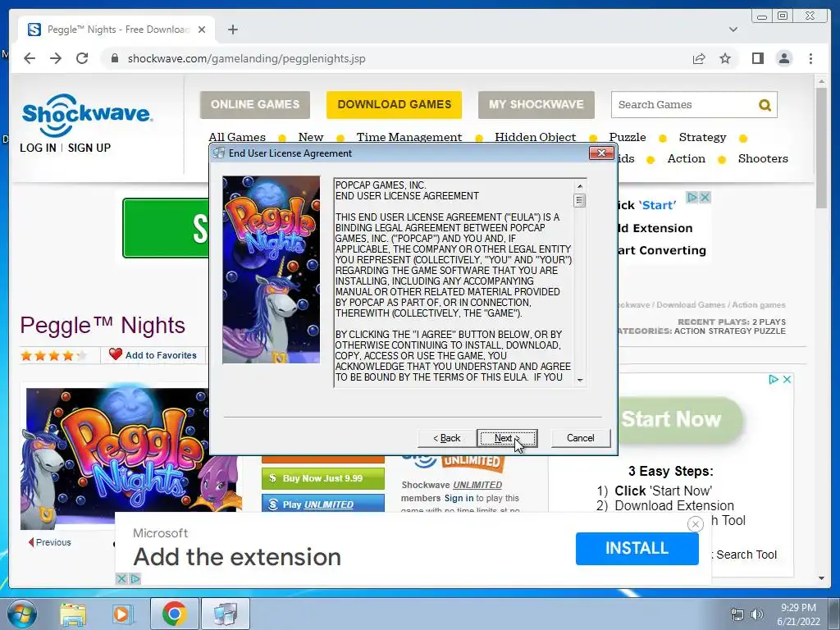Click the Start Now ad button
This screenshot has height=630, width=840.
[680, 419]
